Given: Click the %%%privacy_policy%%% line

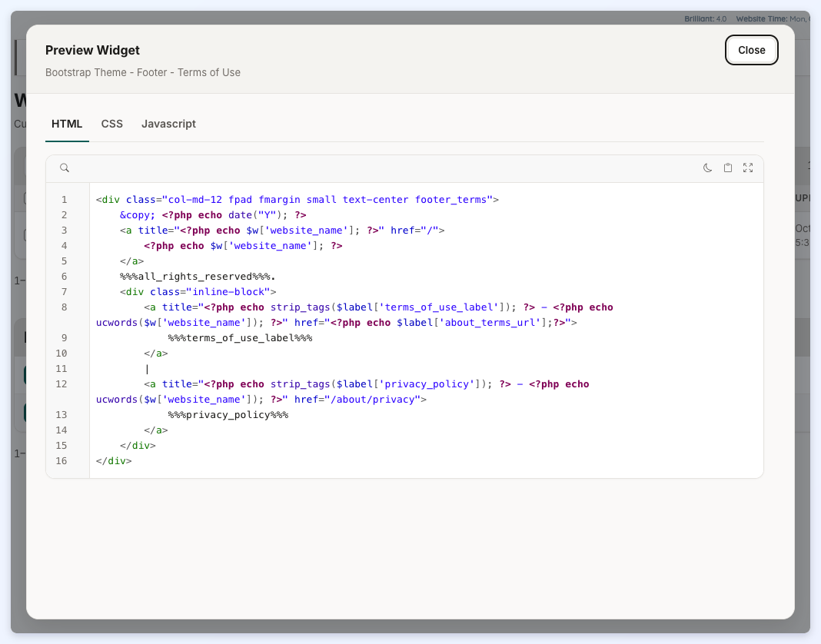Looking at the screenshot, I should (228, 415).
